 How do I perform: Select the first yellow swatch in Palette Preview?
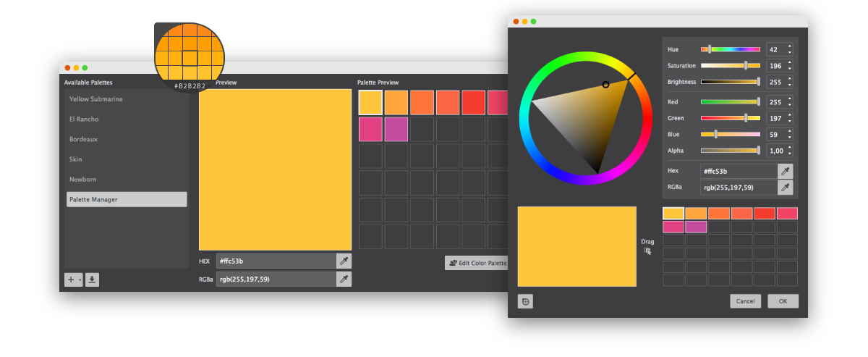click(370, 102)
